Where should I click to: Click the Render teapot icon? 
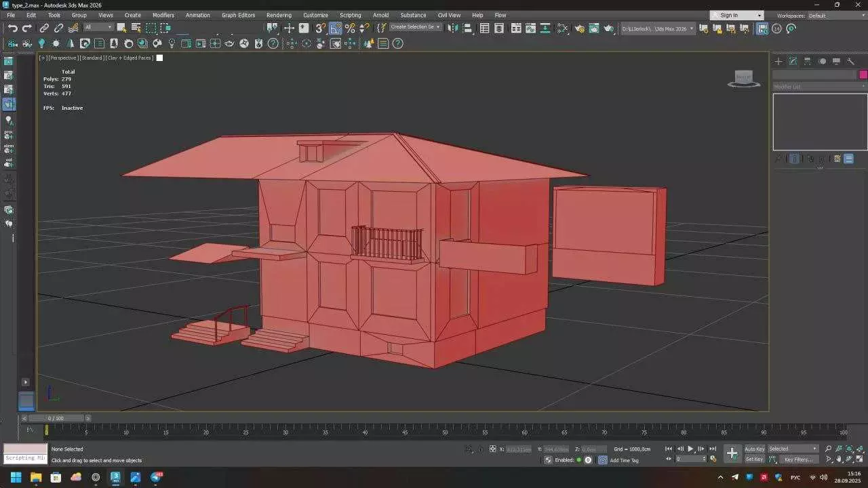[609, 28]
